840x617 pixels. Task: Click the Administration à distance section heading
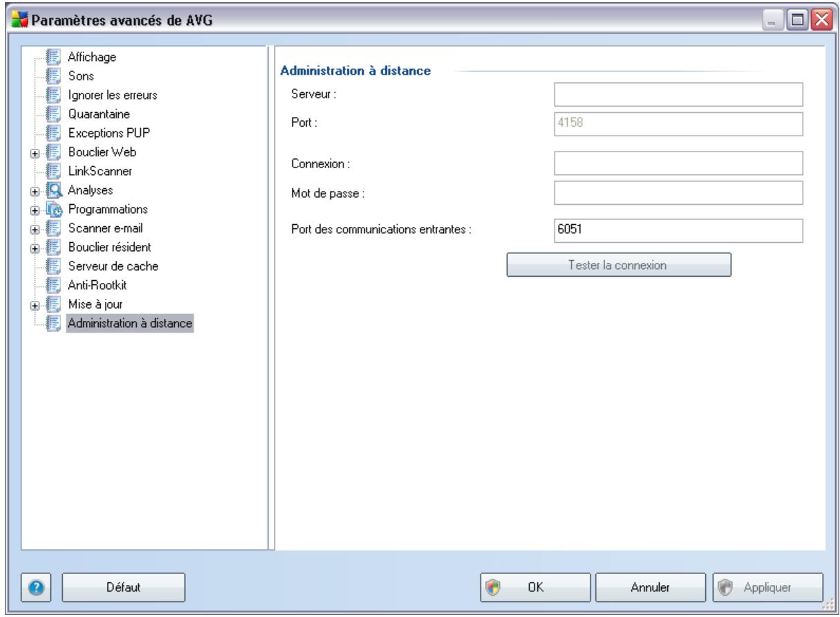tap(354, 71)
